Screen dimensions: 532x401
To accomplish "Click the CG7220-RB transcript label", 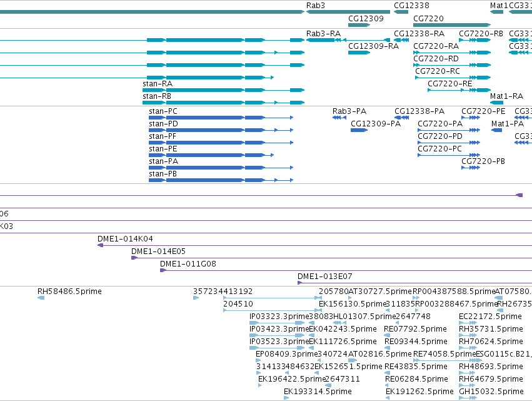I will (x=481, y=34).
